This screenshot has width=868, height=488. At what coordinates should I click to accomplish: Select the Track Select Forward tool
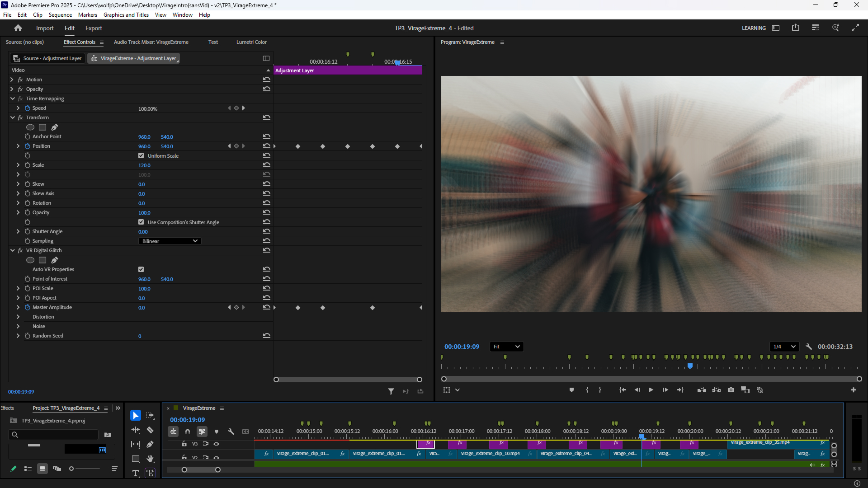(x=150, y=415)
